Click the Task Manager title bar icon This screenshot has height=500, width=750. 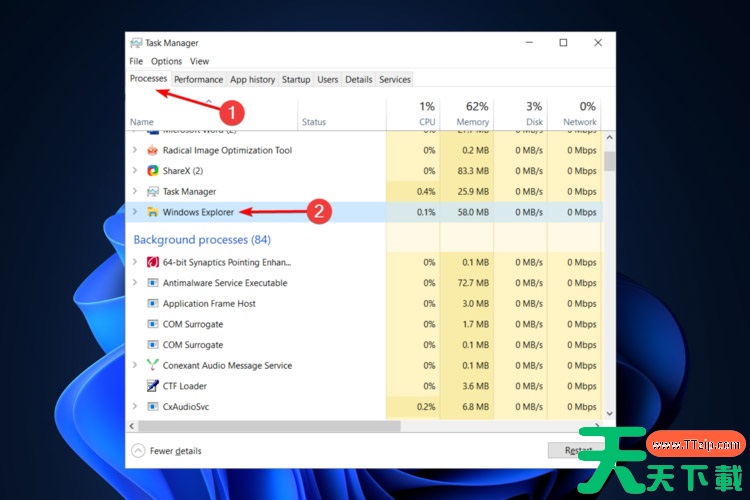(x=136, y=43)
